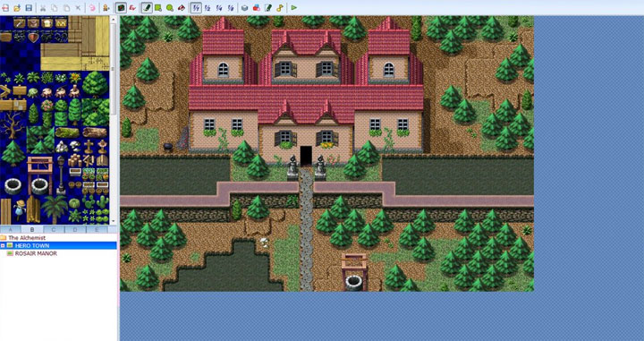Viewport: 644px width, 341px height.
Task: Open the Database icon
Action: pos(244,8)
